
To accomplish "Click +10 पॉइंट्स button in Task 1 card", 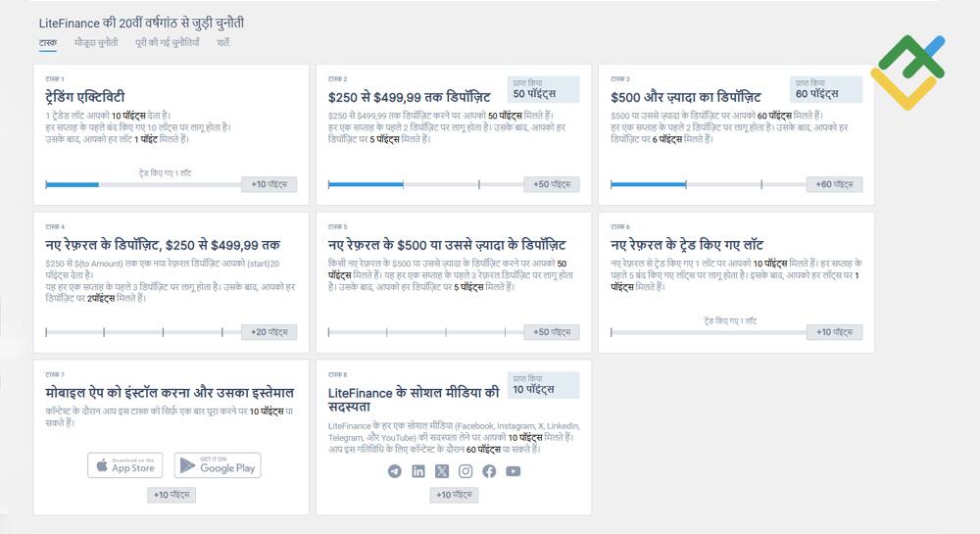I will pyautogui.click(x=269, y=184).
